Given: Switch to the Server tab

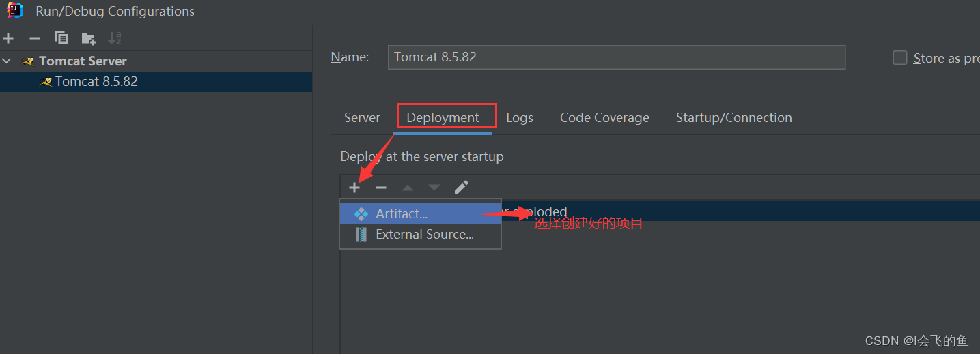Looking at the screenshot, I should click(362, 118).
